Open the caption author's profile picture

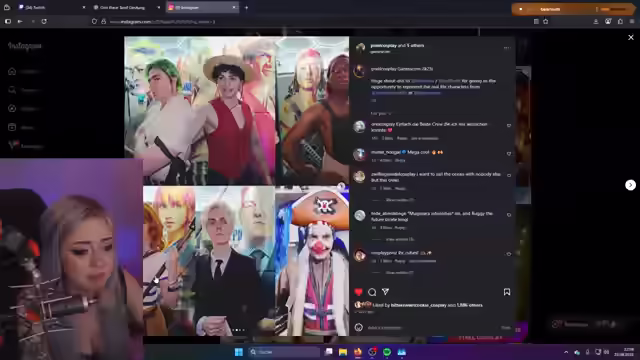[x=359, y=72]
